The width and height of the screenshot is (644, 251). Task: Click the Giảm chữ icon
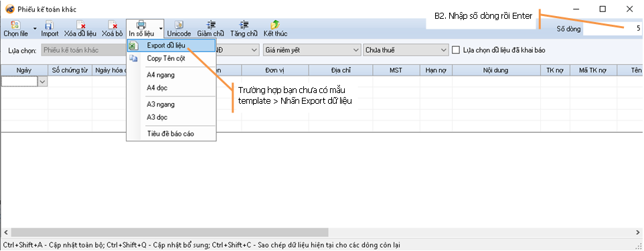(x=212, y=25)
